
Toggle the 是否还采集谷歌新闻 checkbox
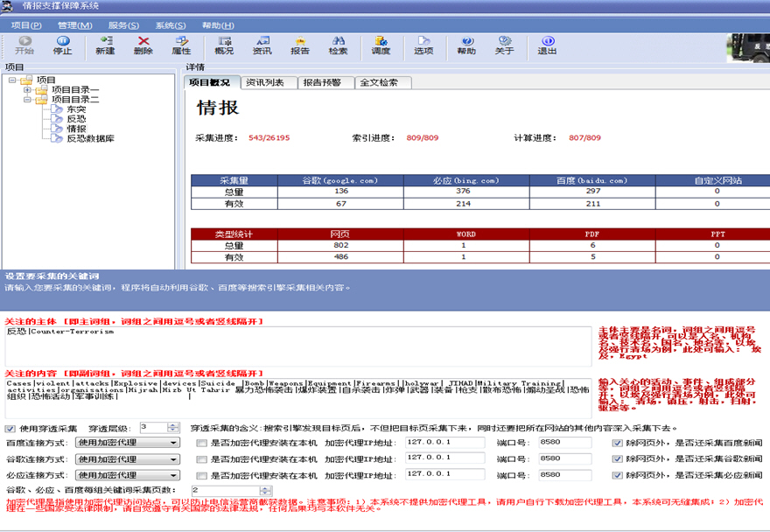pyautogui.click(x=617, y=458)
